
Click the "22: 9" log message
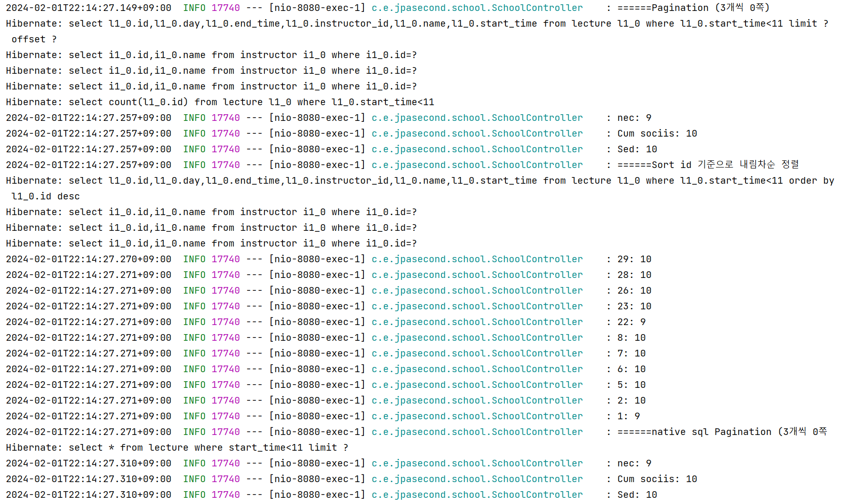click(x=632, y=322)
